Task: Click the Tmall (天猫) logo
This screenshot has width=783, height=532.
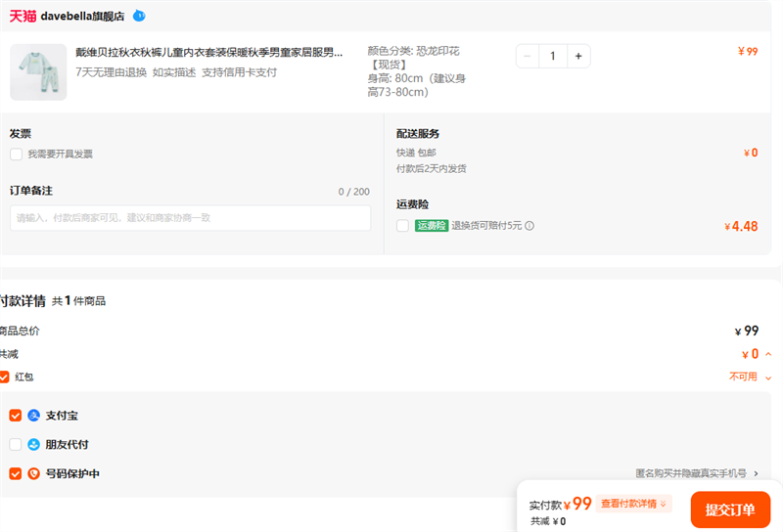Action: tap(23, 16)
